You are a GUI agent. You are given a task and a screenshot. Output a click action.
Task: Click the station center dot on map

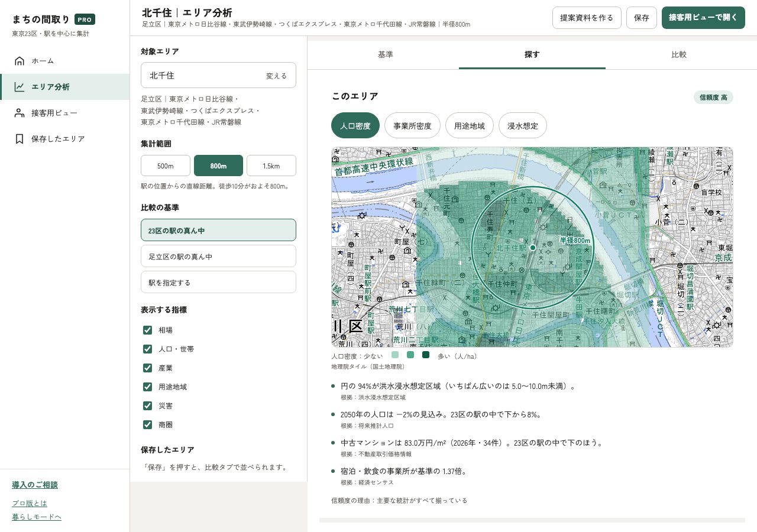coord(532,248)
